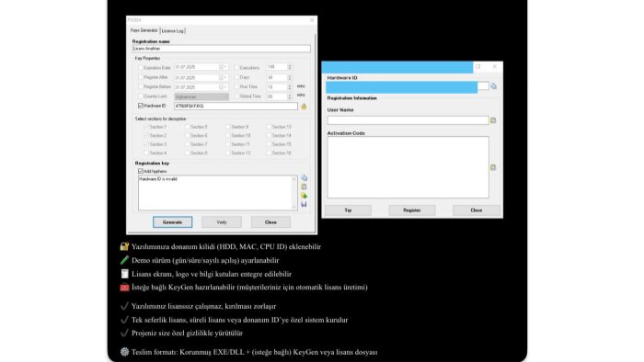Viewport: 644px width, 362px height.
Task: Click the Run Time value spinner arrows
Action: (x=290, y=87)
